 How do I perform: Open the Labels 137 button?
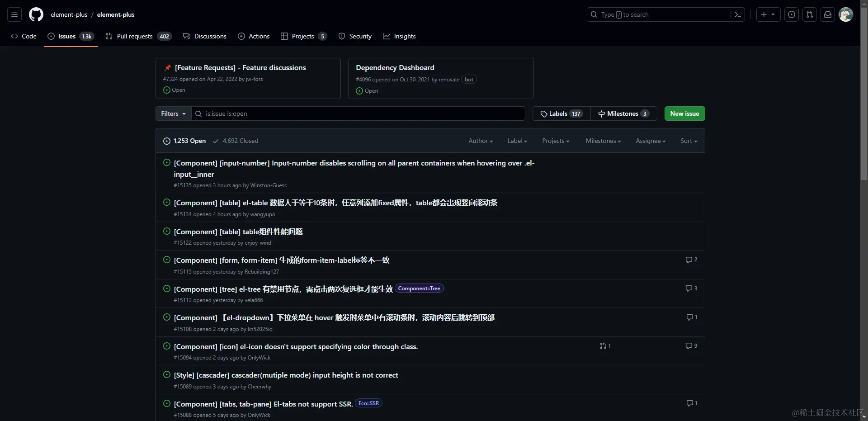(561, 114)
